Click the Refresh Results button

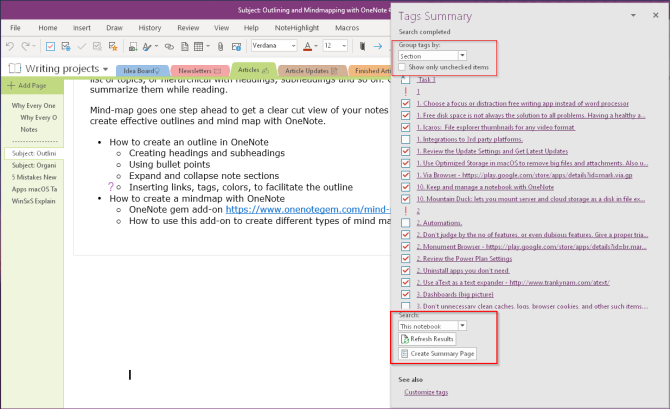coord(427,339)
